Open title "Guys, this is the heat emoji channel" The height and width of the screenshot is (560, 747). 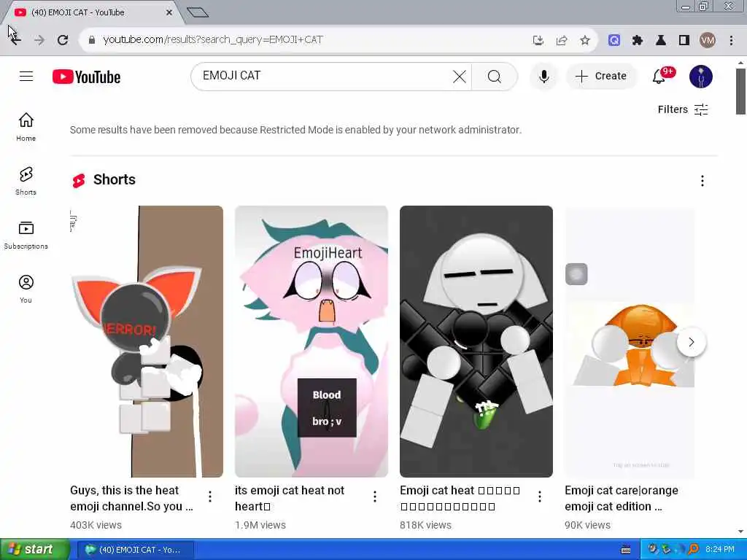point(131,498)
